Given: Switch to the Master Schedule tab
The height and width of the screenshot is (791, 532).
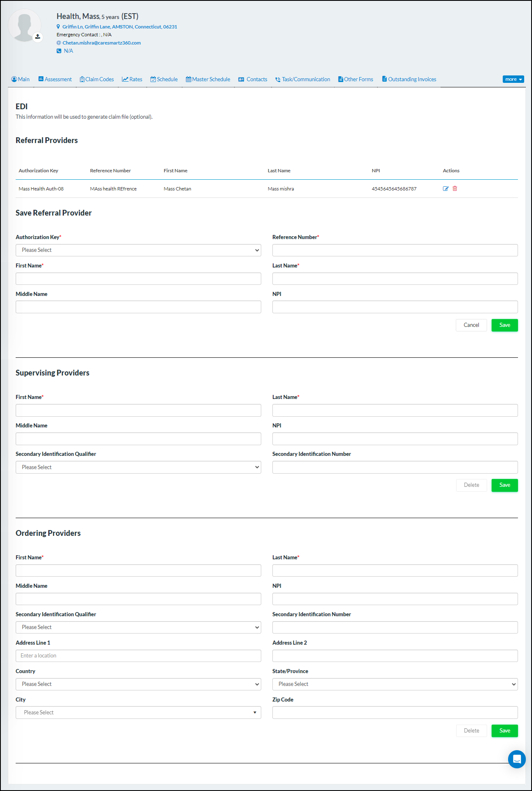Looking at the screenshot, I should coord(208,80).
